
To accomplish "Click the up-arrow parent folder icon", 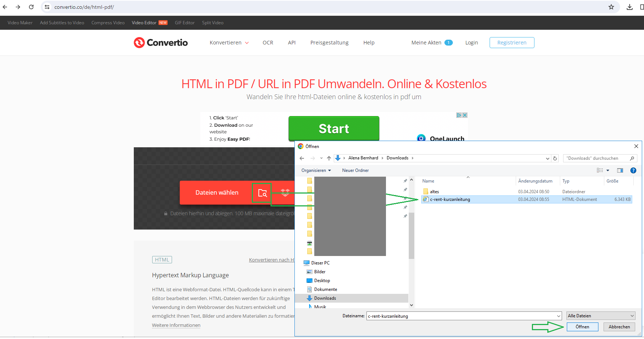I will coord(329,158).
